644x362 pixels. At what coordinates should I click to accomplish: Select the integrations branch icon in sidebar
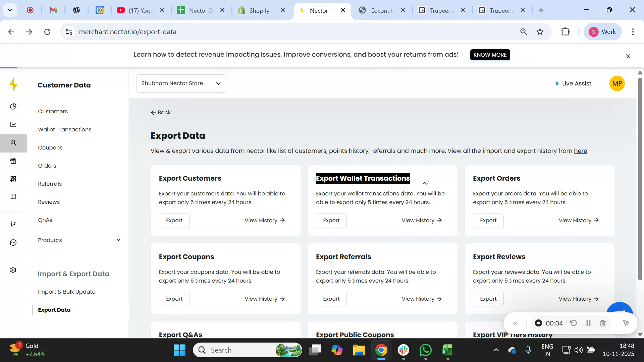[13, 224]
